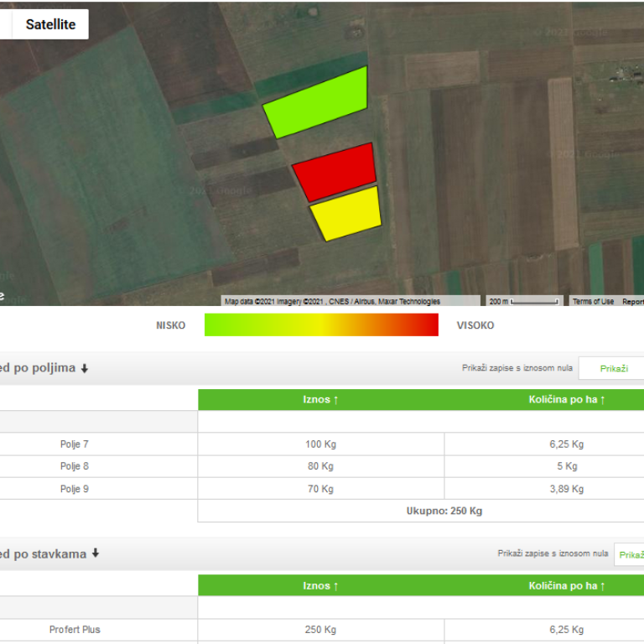Select the green field polygon on map
The image size is (644, 644).
tap(319, 101)
